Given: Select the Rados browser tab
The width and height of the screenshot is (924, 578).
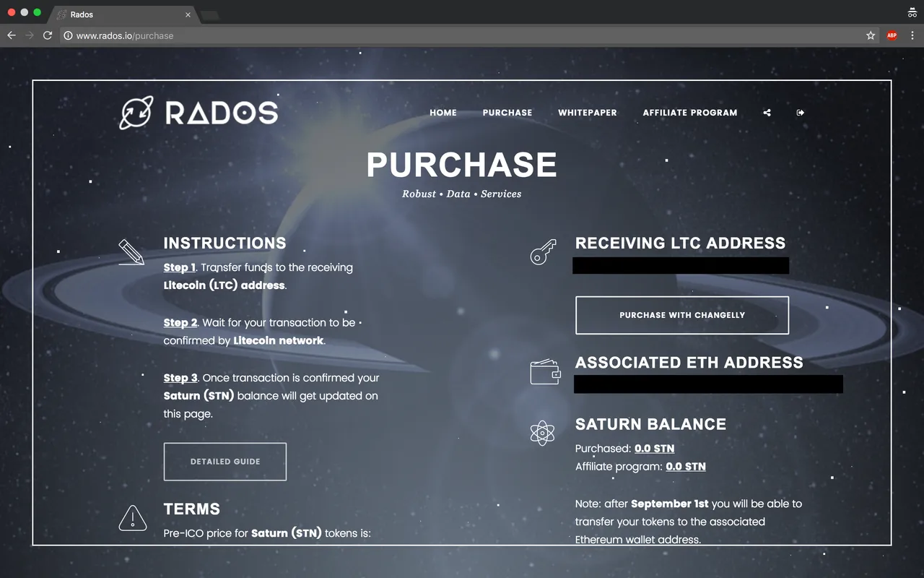Looking at the screenshot, I should tap(123, 14).
